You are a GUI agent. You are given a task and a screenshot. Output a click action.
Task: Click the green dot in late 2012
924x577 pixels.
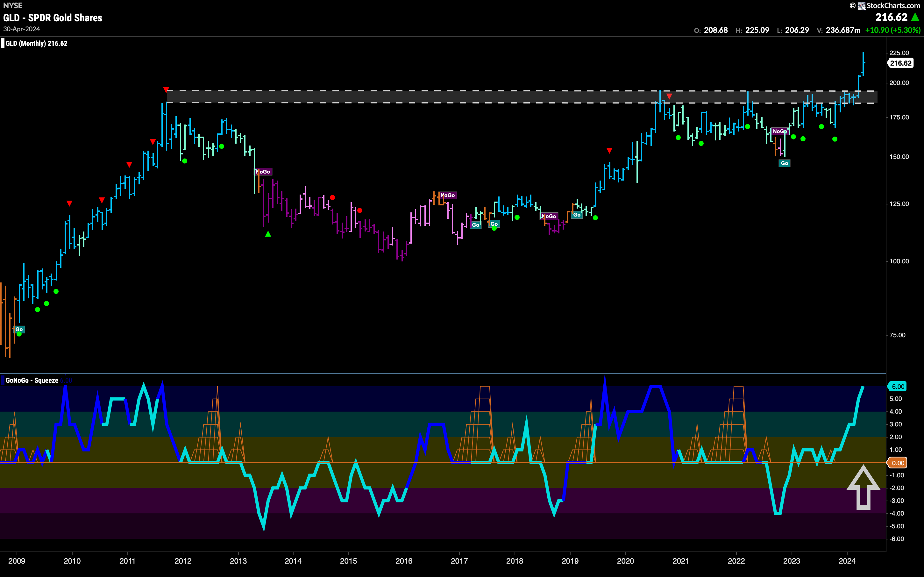[x=222, y=146]
